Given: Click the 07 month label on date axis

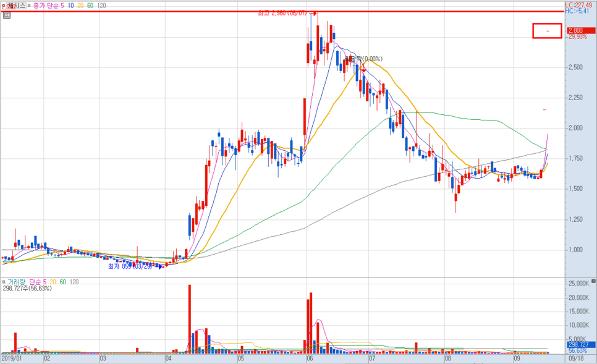Looking at the screenshot, I should tap(371, 358).
